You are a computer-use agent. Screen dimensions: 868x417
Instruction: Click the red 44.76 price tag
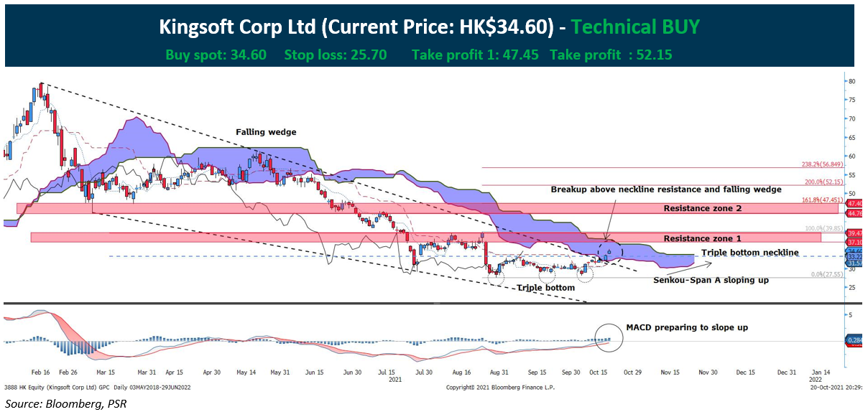point(855,213)
